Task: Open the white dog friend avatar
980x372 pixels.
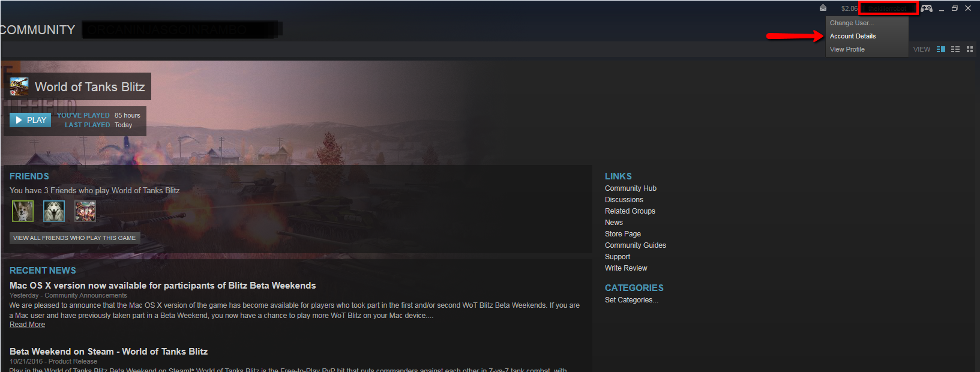Action: 54,211
